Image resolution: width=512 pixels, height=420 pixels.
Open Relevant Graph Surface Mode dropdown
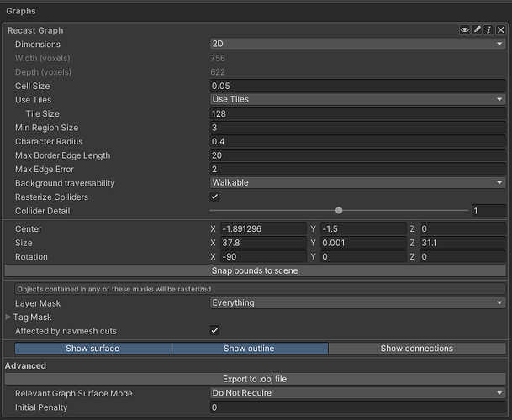point(357,393)
